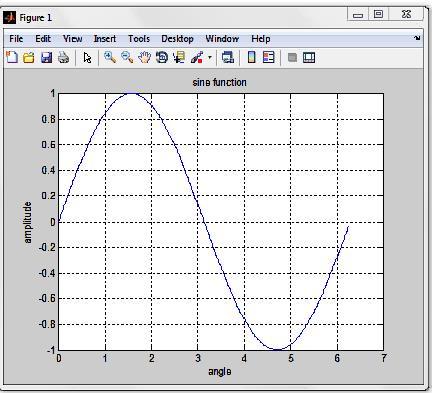Save figure with the floppy disk icon
Screen dimensions: 432x393
tap(46, 58)
